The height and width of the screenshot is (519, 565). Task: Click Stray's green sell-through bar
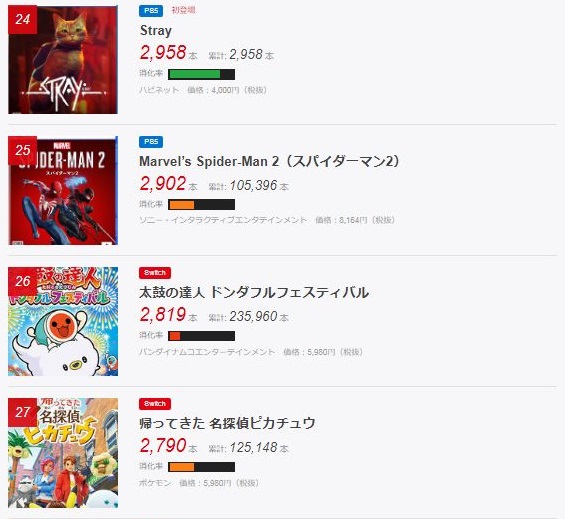point(201,75)
